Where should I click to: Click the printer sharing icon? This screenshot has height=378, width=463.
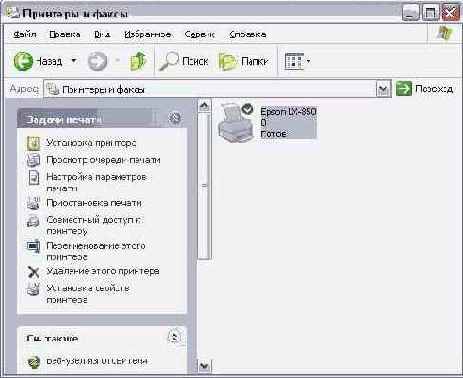pyautogui.click(x=33, y=221)
